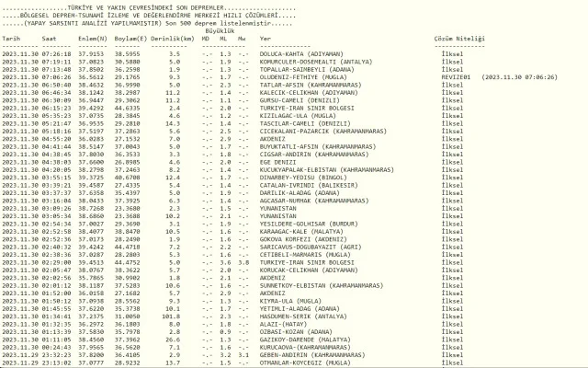Select the time 23:32:23
Image resolution: width=588 pixels, height=368 pixels.
(56, 355)
